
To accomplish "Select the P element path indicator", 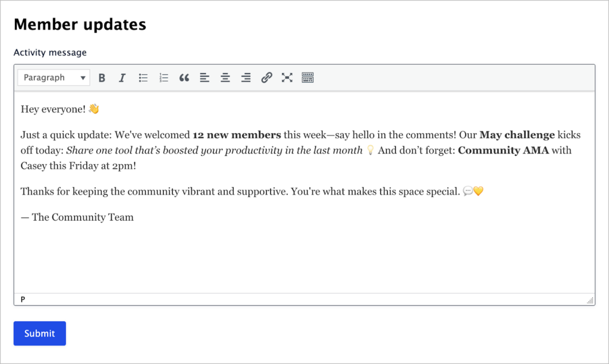I will pyautogui.click(x=23, y=299).
